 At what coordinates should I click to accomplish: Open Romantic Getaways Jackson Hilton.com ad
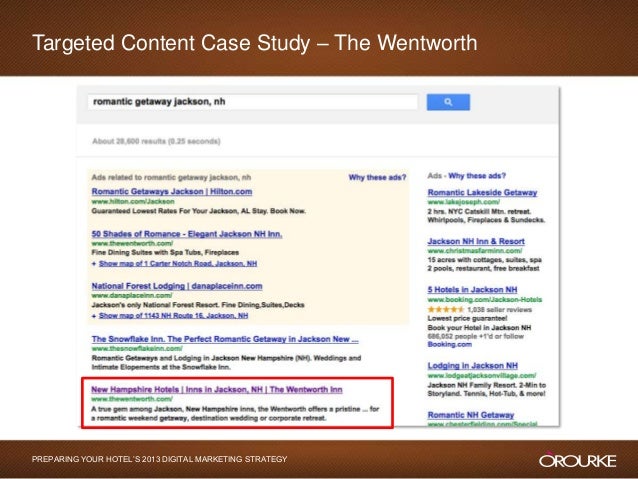point(172,192)
